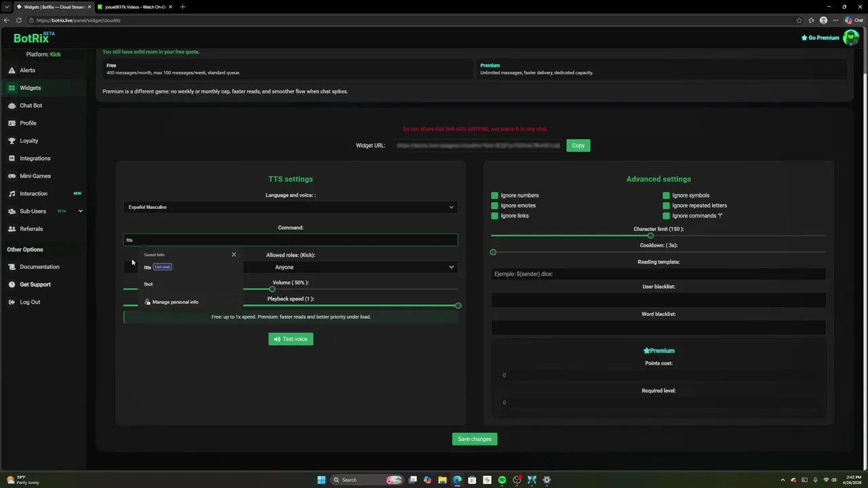Adjust the Cooldown slider handle

coord(493,252)
